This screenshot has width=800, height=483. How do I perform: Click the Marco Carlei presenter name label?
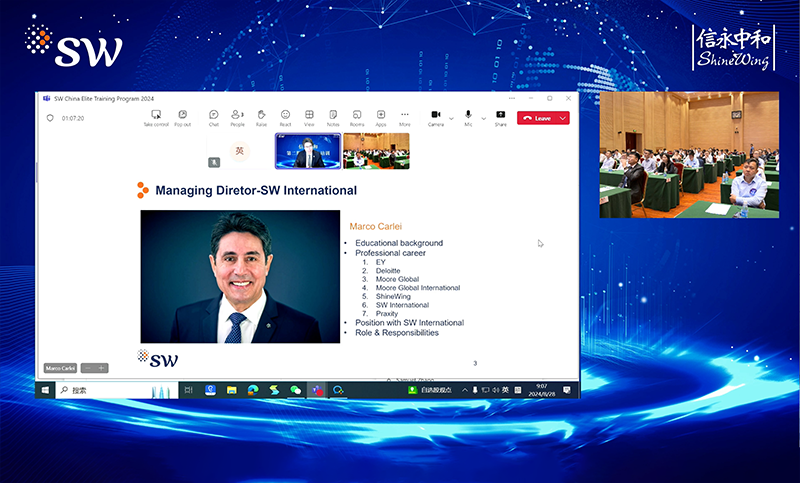click(x=60, y=368)
